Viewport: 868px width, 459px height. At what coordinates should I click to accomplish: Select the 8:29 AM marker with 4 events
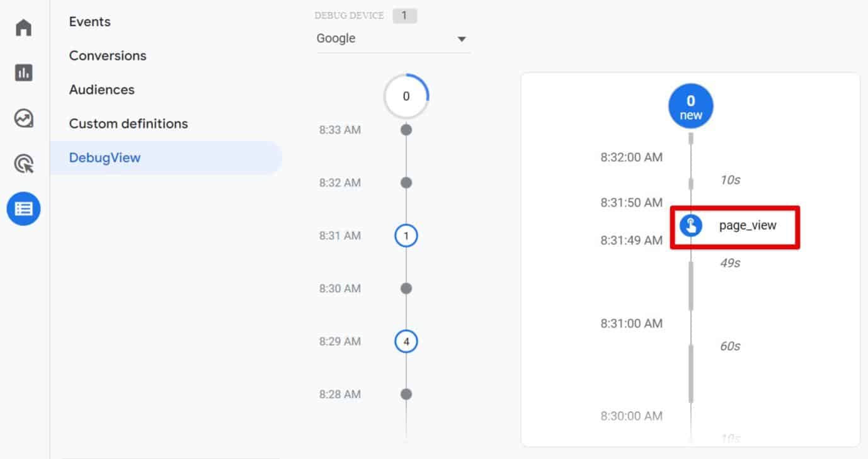(x=406, y=341)
